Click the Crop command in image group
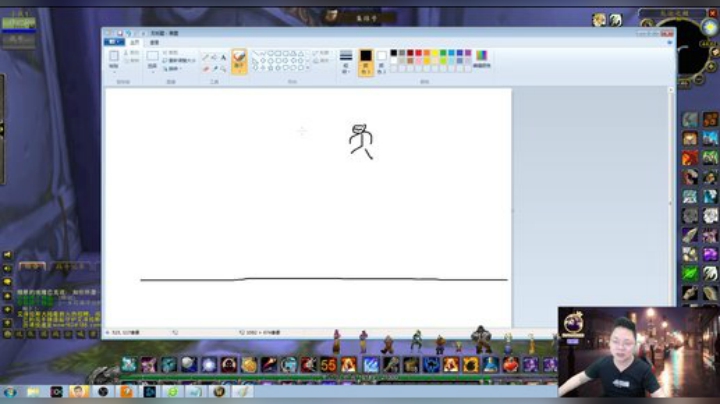720x404 pixels. pyautogui.click(x=170, y=53)
